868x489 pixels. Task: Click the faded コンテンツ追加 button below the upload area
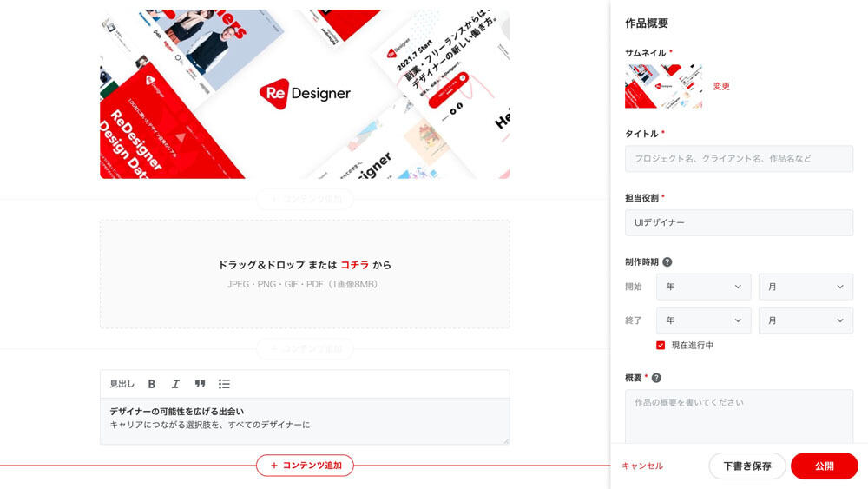coord(305,349)
